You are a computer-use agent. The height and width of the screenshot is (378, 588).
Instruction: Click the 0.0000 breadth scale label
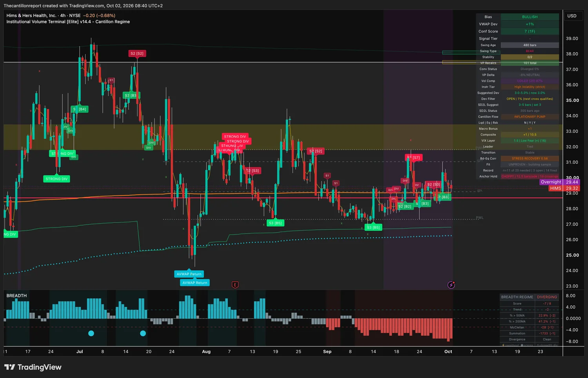point(573,318)
